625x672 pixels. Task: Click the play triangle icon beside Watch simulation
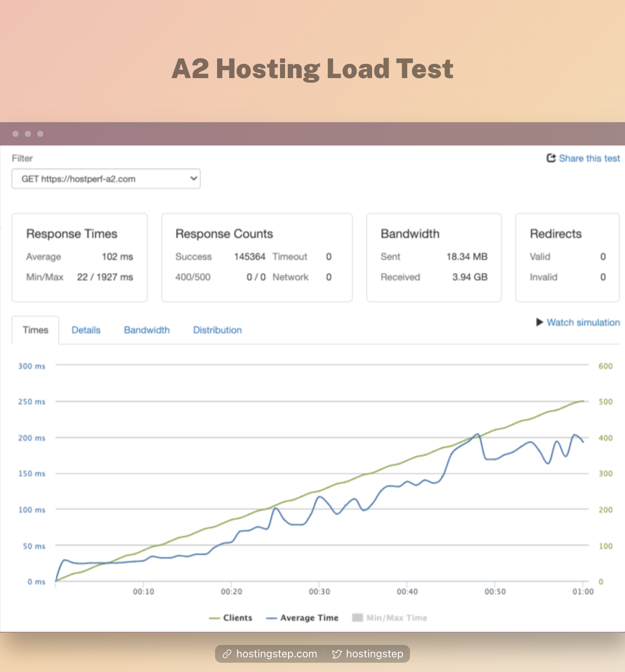540,322
